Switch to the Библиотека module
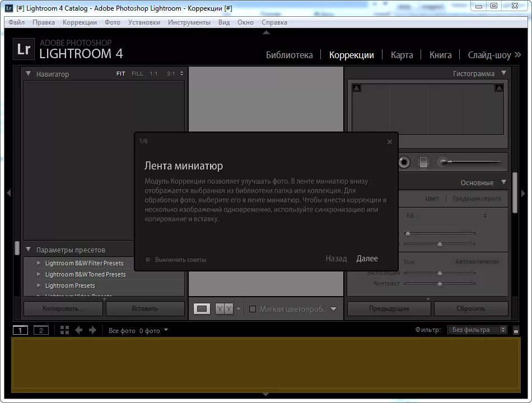The width and height of the screenshot is (532, 403). pos(289,55)
